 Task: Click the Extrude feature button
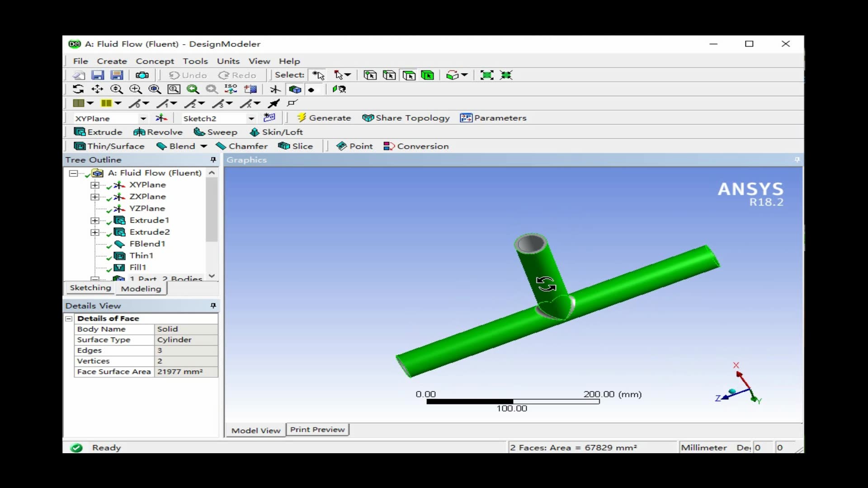click(98, 132)
